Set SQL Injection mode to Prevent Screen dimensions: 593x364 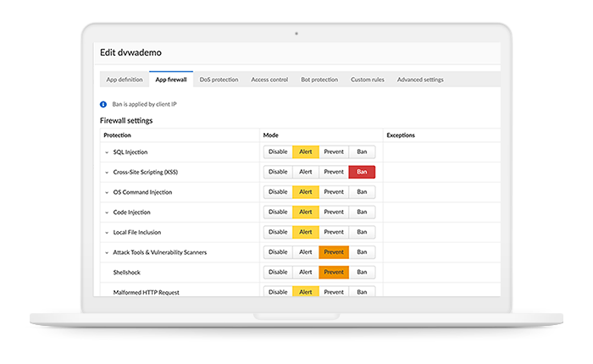coord(334,152)
